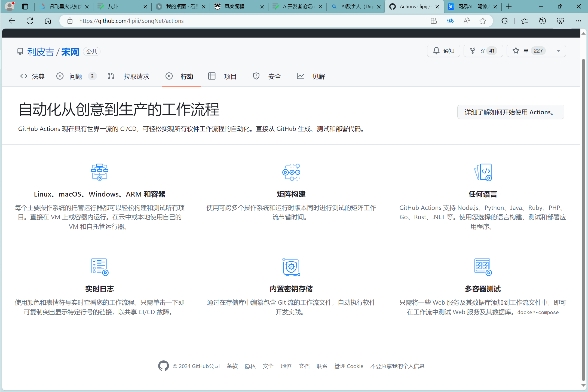Screen dimensions: 588x392
Task: Open the 隐私 footer link
Action: tap(250, 366)
